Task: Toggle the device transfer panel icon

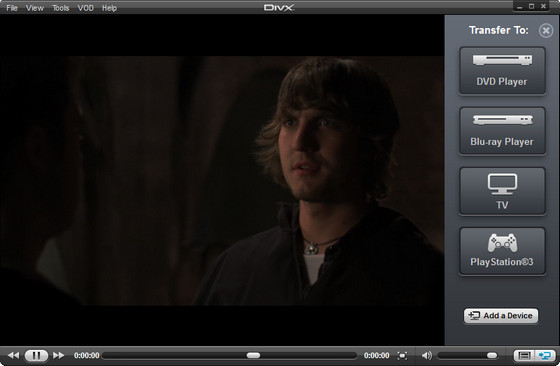Action: tap(545, 355)
